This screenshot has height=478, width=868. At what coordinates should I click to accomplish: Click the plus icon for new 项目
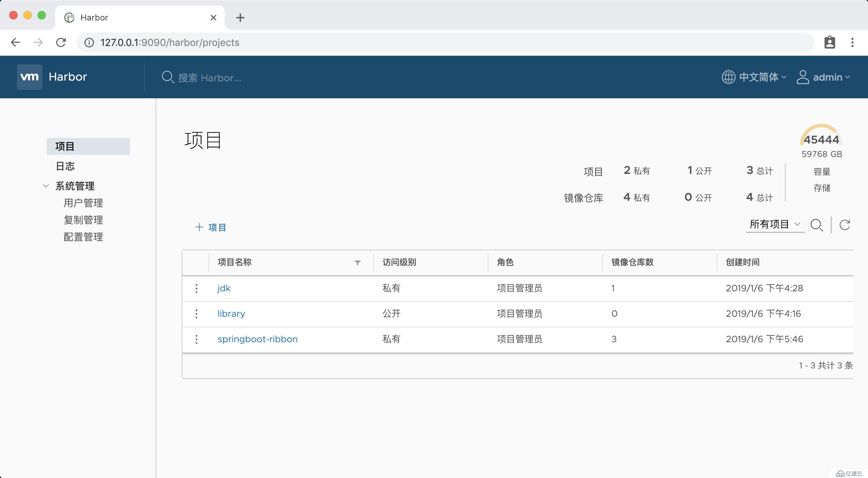click(x=199, y=227)
